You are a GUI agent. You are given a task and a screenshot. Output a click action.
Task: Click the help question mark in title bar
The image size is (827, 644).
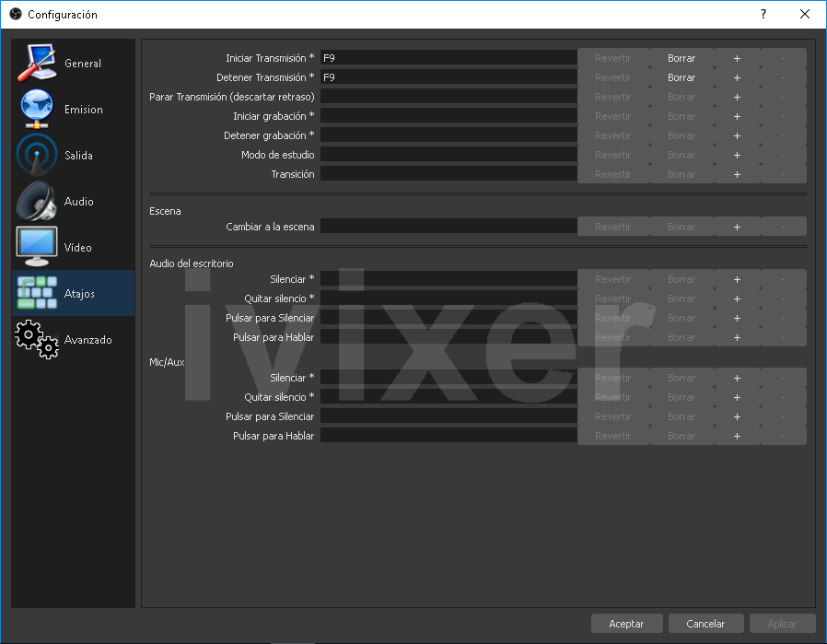(x=763, y=14)
